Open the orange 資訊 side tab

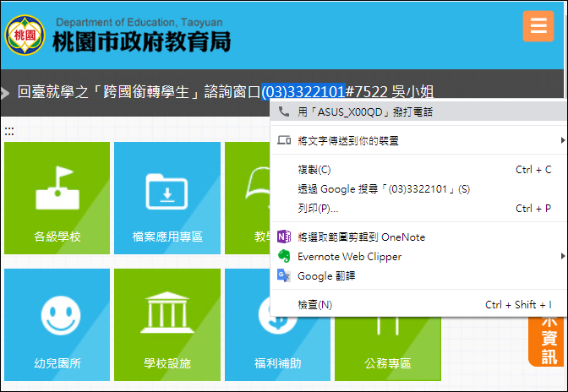tap(548, 341)
